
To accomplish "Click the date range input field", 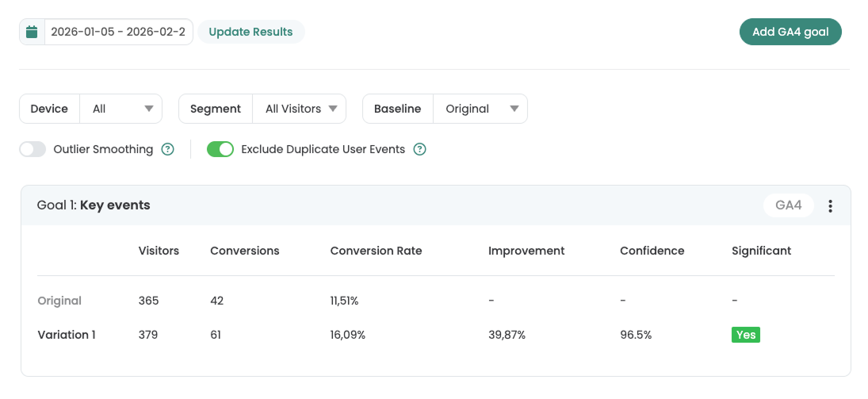I will coord(118,32).
